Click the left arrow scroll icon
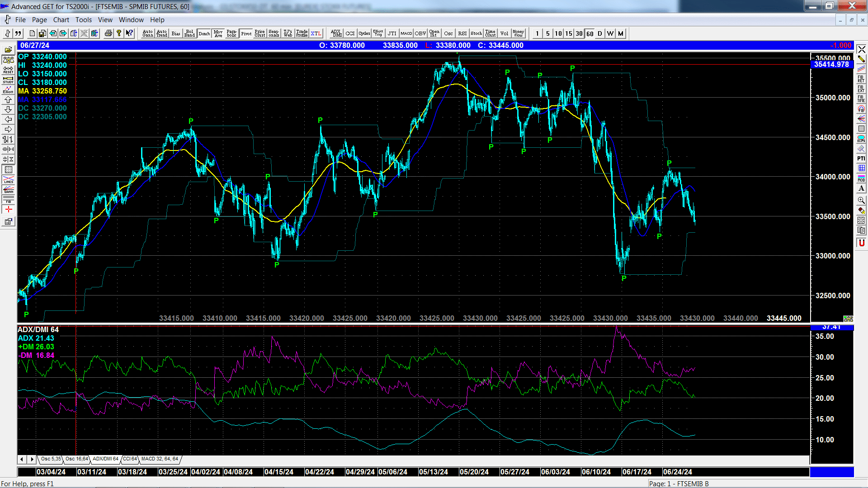 click(8, 119)
